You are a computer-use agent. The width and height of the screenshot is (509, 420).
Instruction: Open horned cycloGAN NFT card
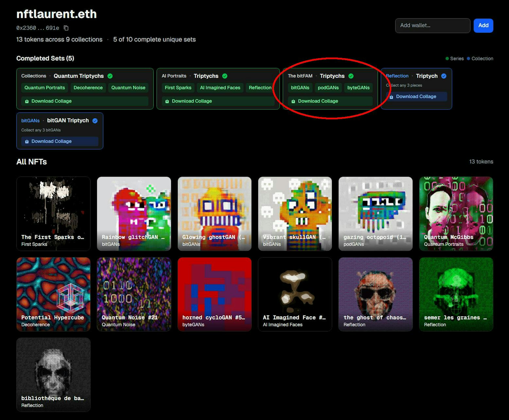tap(214, 294)
